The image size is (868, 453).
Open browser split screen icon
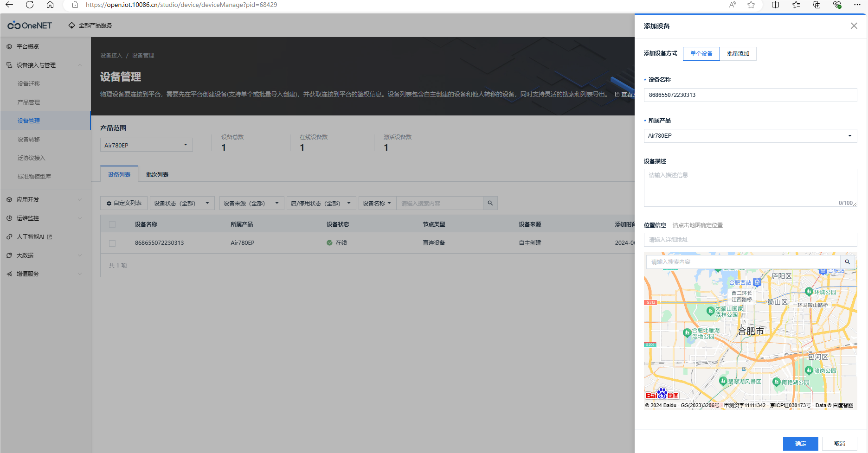pyautogui.click(x=775, y=5)
